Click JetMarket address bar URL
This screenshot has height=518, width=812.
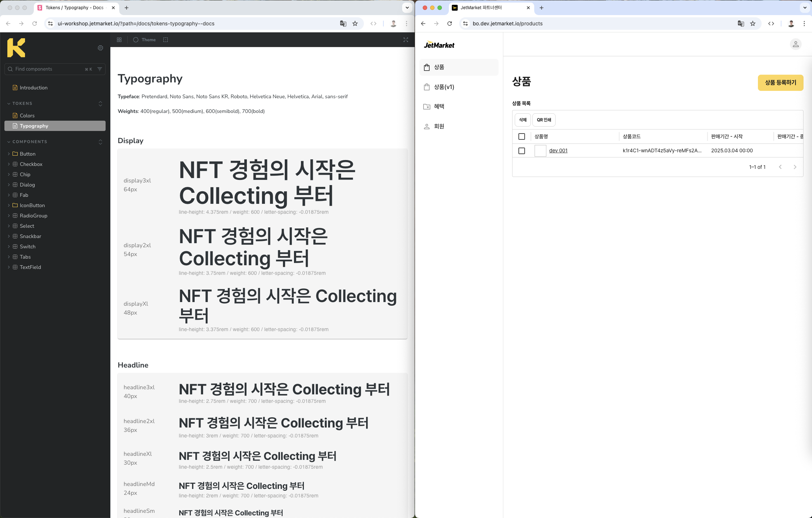(507, 24)
